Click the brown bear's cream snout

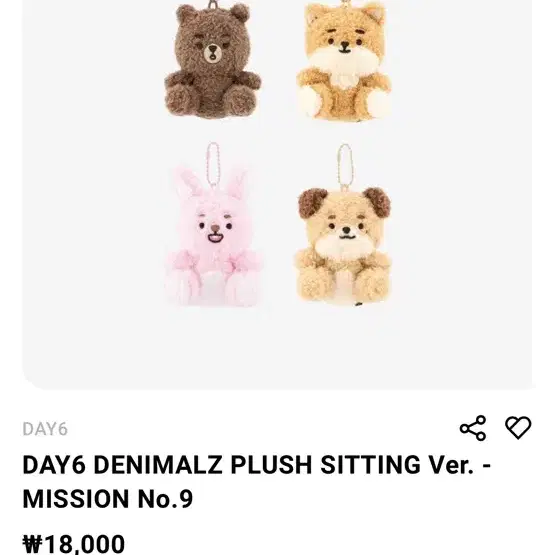pyautogui.click(x=212, y=53)
